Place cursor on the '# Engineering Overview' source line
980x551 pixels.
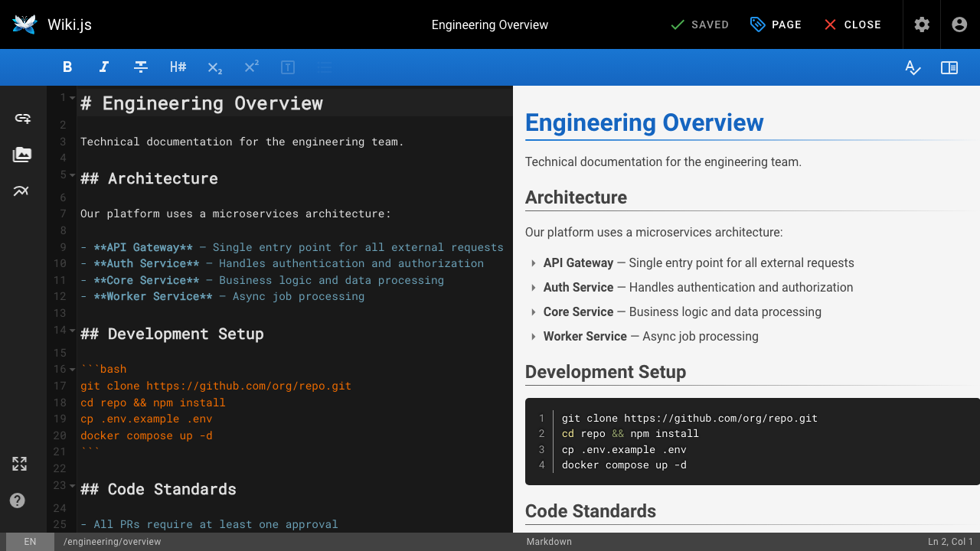pos(202,103)
